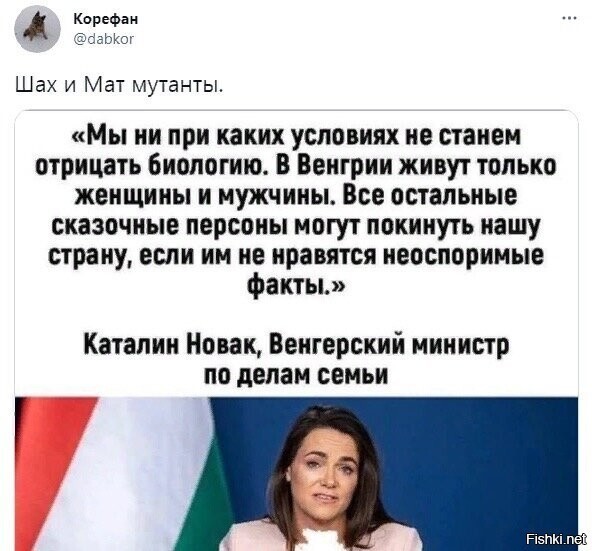
Task: Click the line женщины и мужчины
Action: click(296, 196)
